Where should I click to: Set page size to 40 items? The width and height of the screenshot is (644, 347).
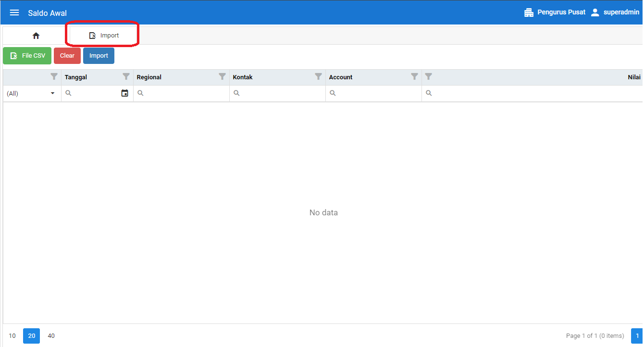[x=51, y=336]
